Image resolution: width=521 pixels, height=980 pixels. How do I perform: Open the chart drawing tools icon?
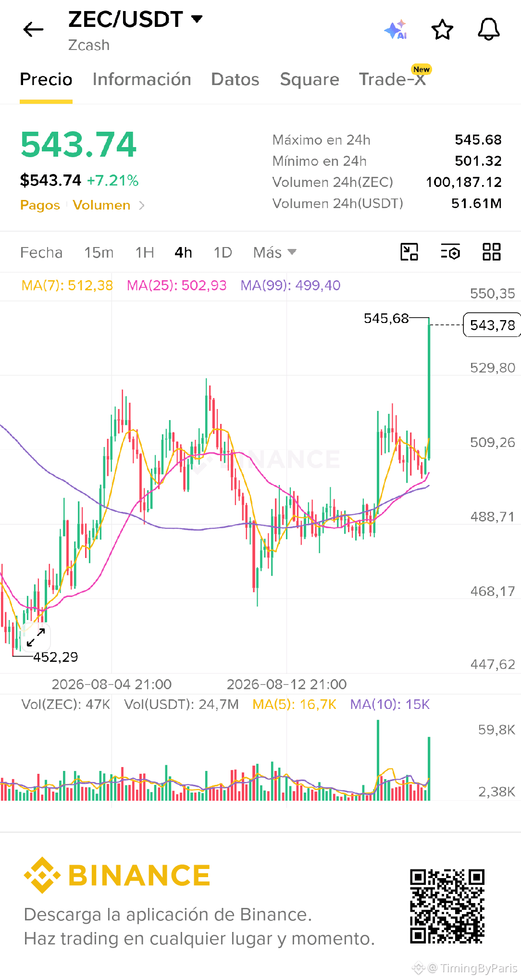click(409, 252)
